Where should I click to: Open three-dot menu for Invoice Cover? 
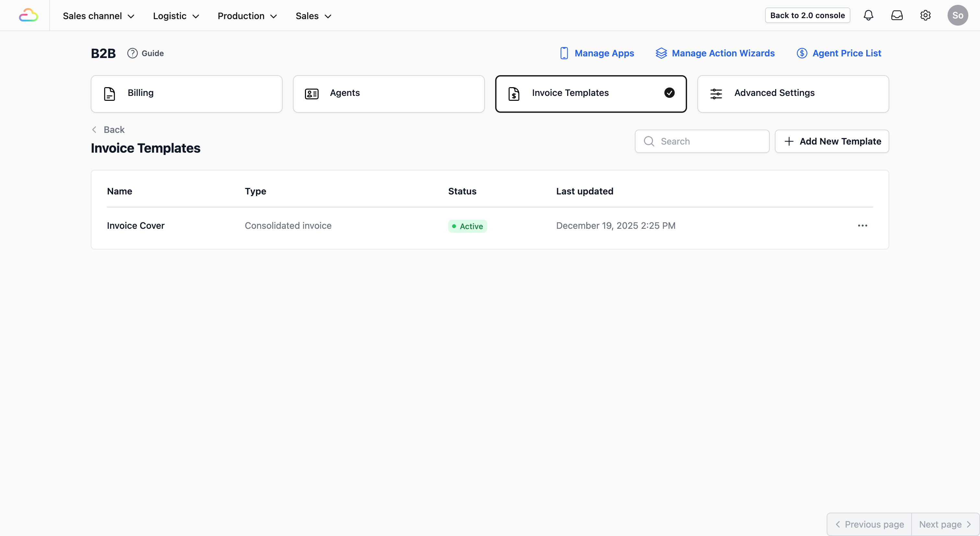click(862, 226)
